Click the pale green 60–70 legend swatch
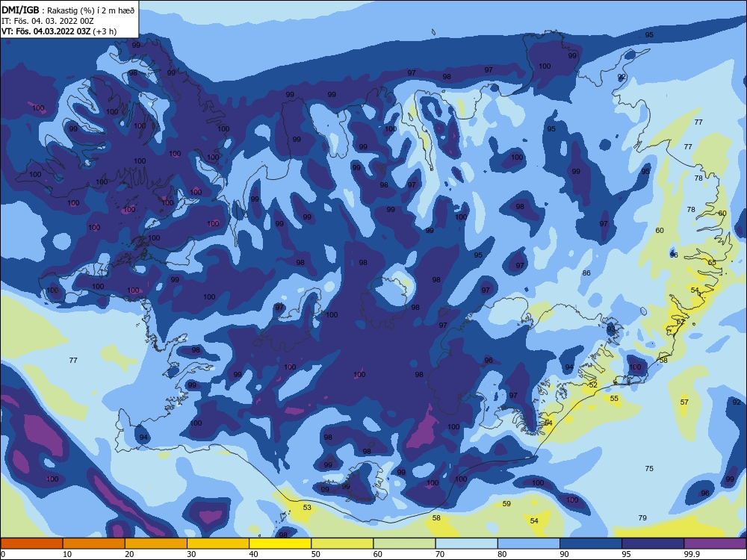Image resolution: width=747 pixels, height=560 pixels. (x=404, y=544)
